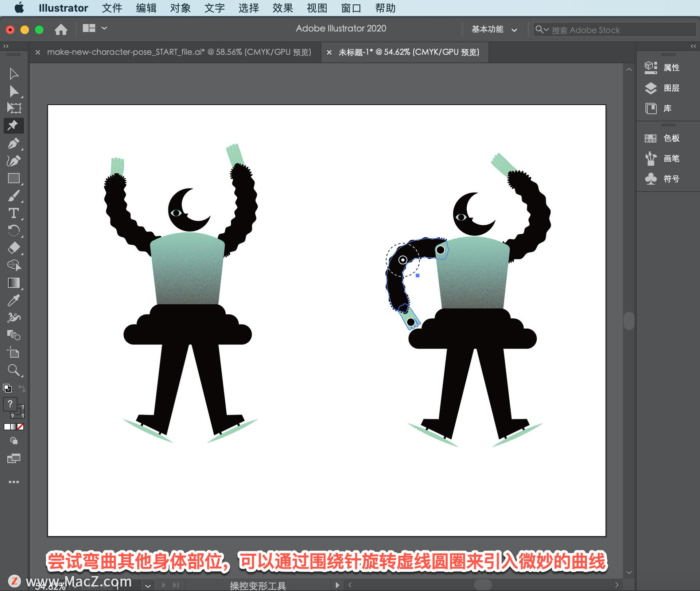The width and height of the screenshot is (700, 591).
Task: Open the Swatches (色板) panel
Action: click(662, 138)
